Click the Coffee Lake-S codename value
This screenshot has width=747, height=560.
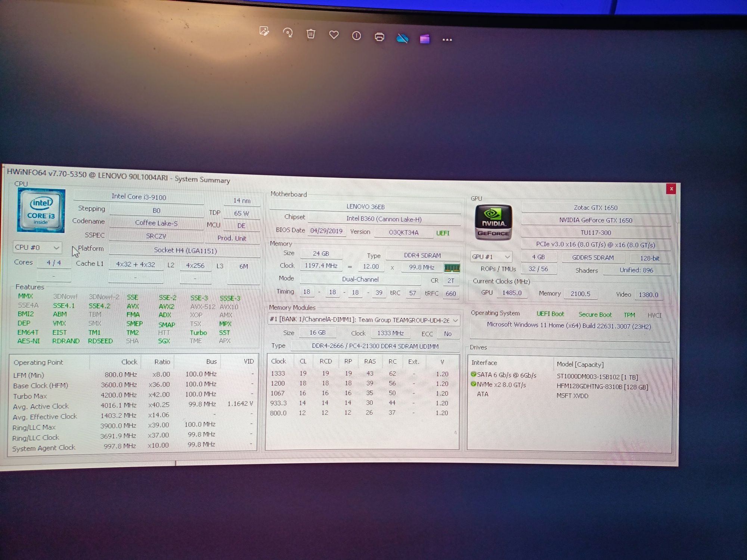[156, 223]
